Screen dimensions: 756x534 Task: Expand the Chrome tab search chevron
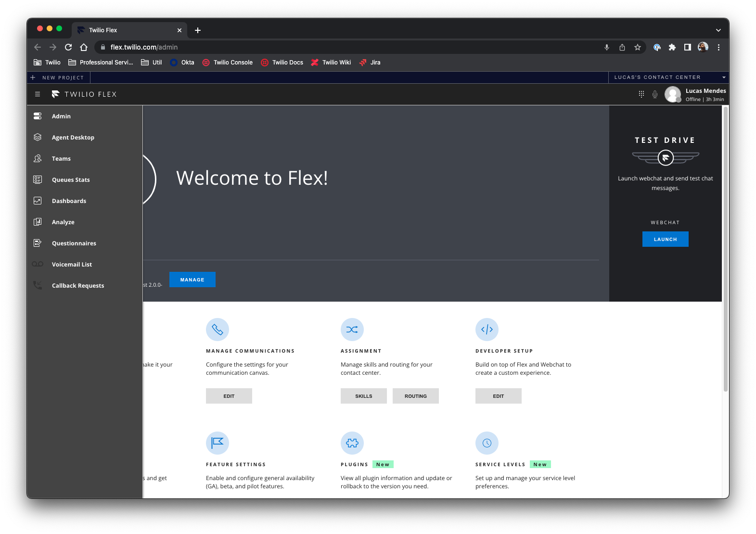pos(718,30)
